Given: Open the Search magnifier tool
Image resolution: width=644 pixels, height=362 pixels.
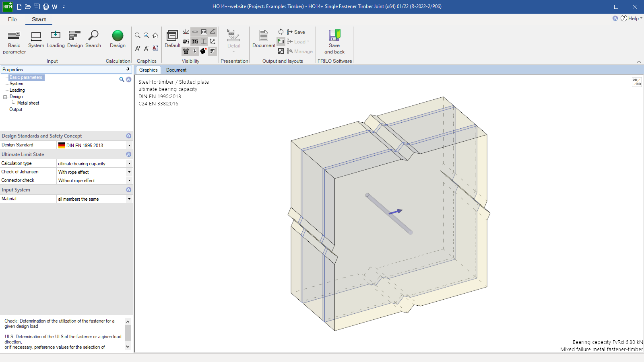Looking at the screenshot, I should [x=93, y=39].
